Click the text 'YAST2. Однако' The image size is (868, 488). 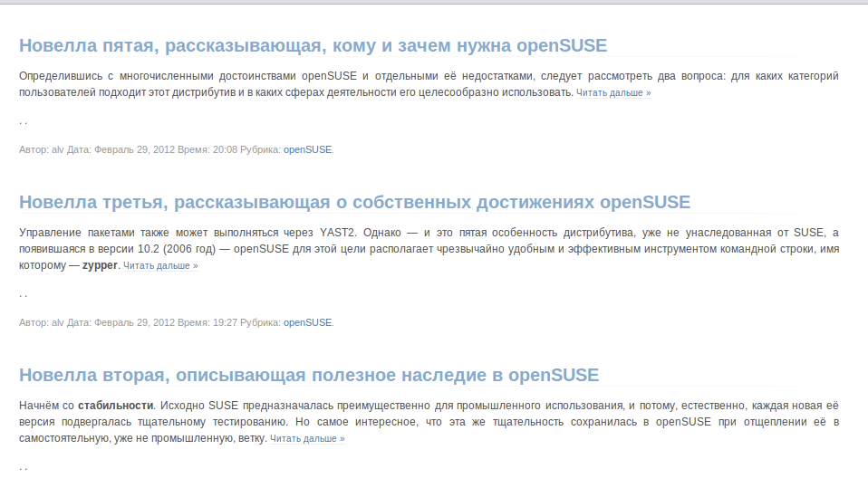360,233
